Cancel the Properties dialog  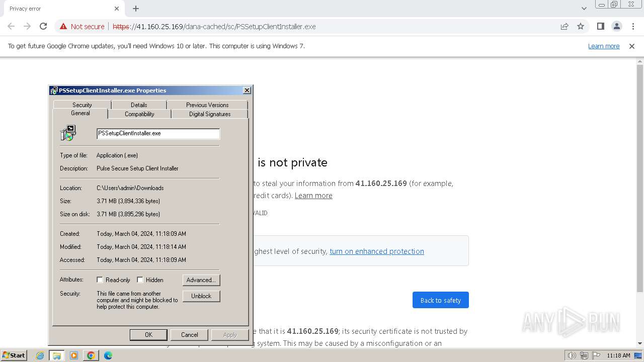(190, 335)
